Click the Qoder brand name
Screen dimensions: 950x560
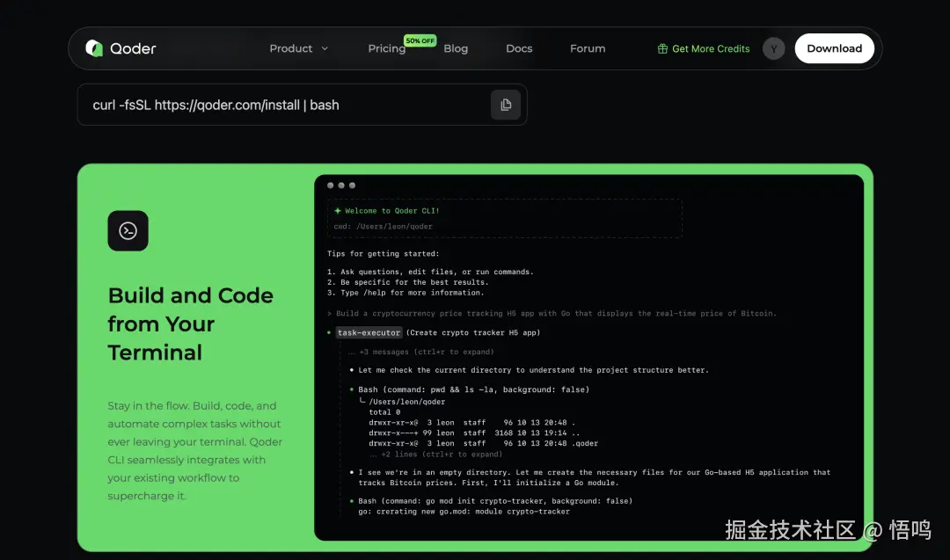tap(133, 48)
